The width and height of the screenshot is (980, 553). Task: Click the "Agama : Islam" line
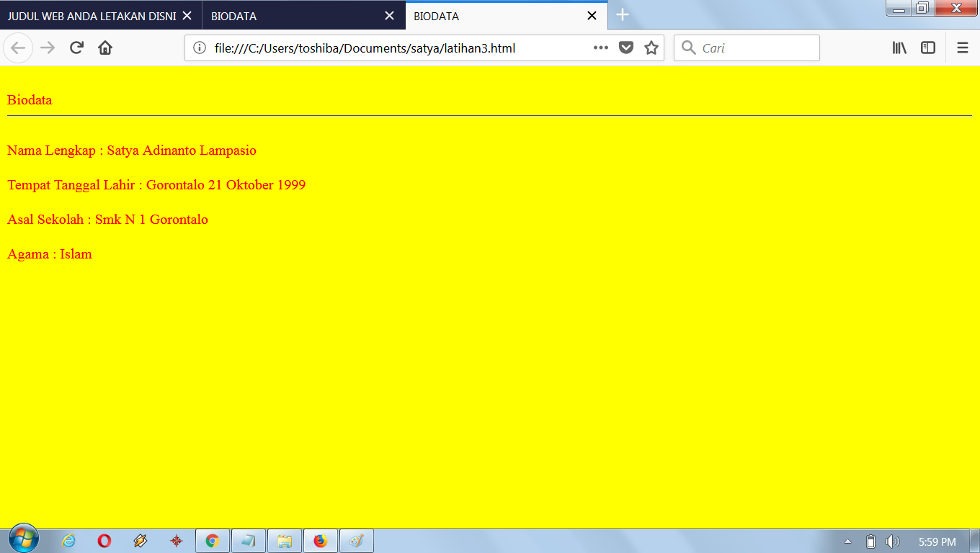(50, 254)
